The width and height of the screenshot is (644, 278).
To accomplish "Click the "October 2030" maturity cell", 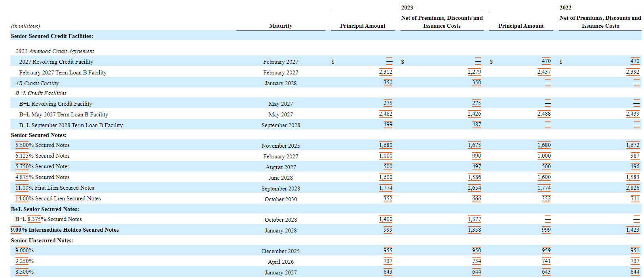I will click(281, 199).
